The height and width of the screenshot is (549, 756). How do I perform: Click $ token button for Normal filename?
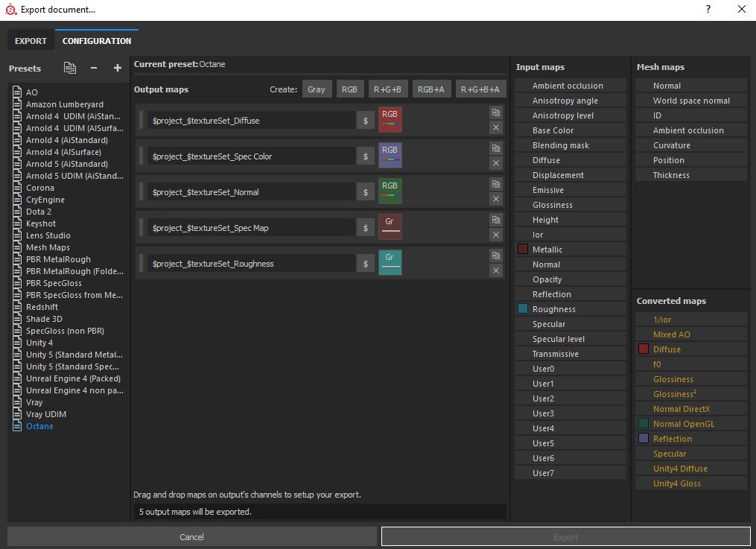[x=366, y=192]
